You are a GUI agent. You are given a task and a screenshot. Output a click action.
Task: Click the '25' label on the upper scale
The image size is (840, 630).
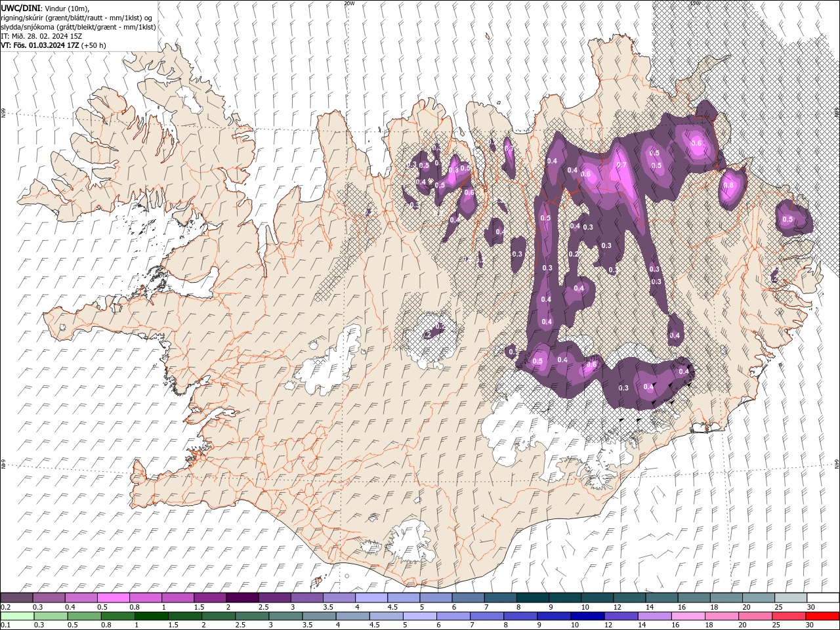pyautogui.click(x=778, y=606)
